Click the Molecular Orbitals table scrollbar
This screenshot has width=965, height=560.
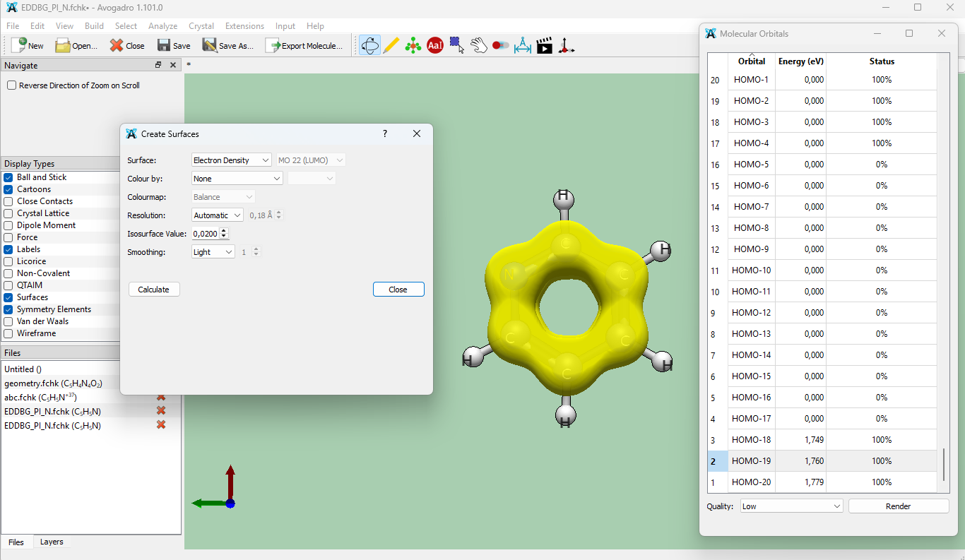point(943,463)
